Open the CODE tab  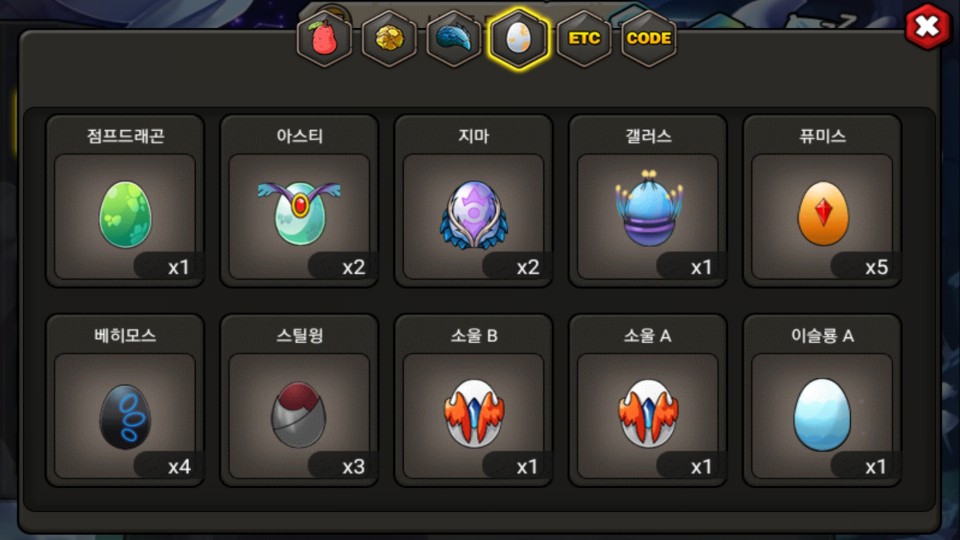pyautogui.click(x=649, y=39)
